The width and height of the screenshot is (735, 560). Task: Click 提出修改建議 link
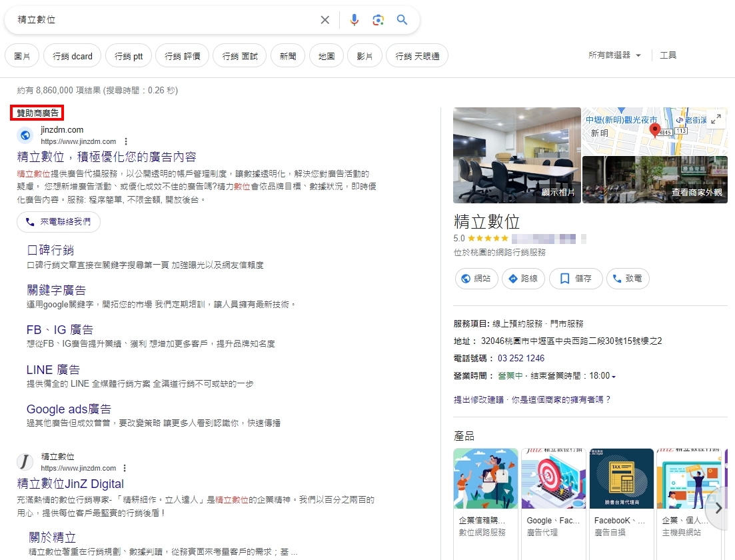pyautogui.click(x=478, y=399)
